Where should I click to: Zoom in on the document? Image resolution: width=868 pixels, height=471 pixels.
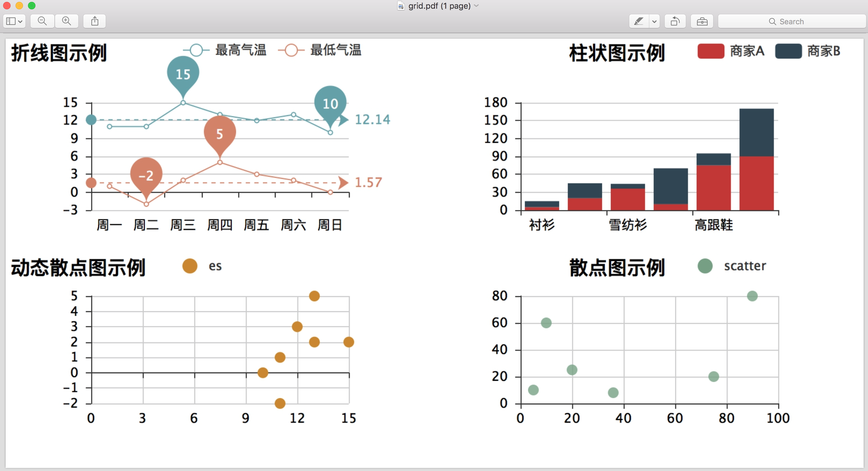click(67, 21)
